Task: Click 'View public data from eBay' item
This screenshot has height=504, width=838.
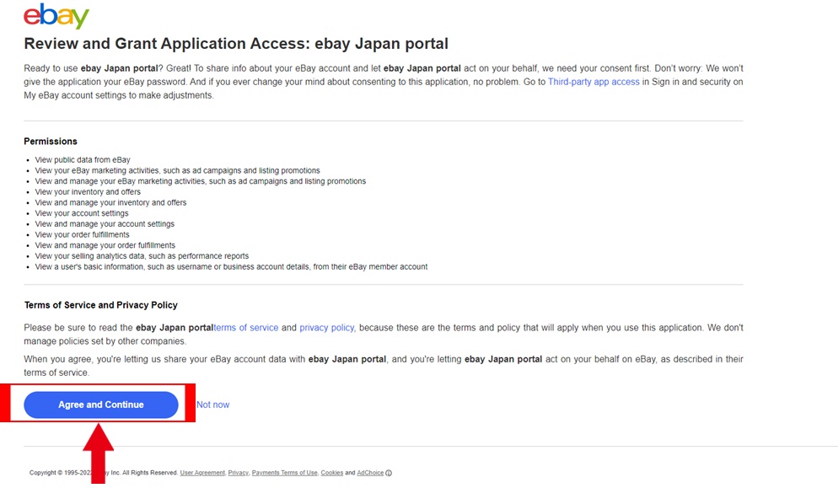Action: click(x=83, y=160)
